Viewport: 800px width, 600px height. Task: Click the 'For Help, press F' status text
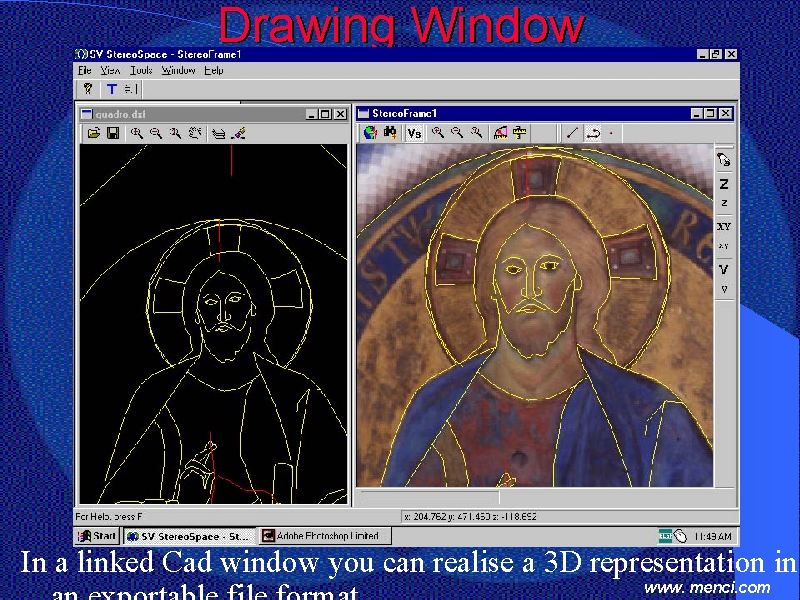pos(109,516)
